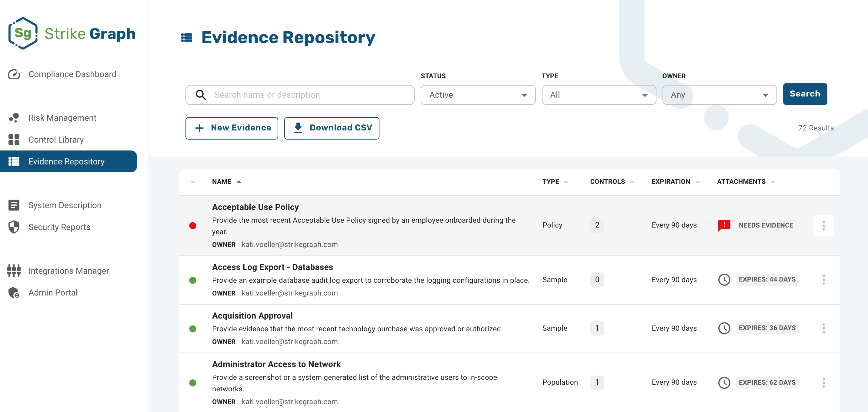
Task: Click the Evidence Repository list icon in sidebar
Action: point(14,162)
